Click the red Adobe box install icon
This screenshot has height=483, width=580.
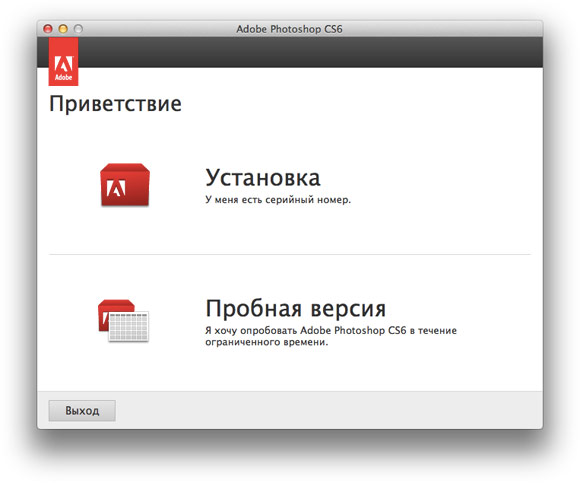(125, 185)
